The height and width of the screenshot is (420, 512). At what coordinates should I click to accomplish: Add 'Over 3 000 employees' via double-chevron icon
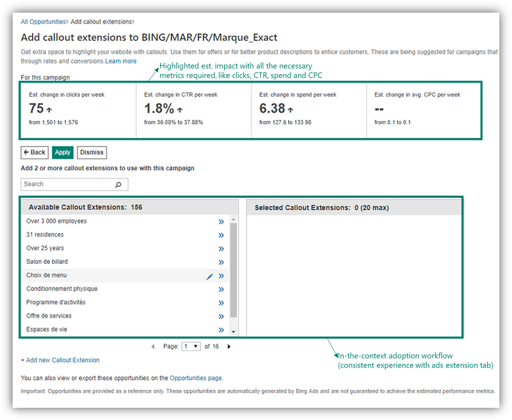(x=221, y=222)
